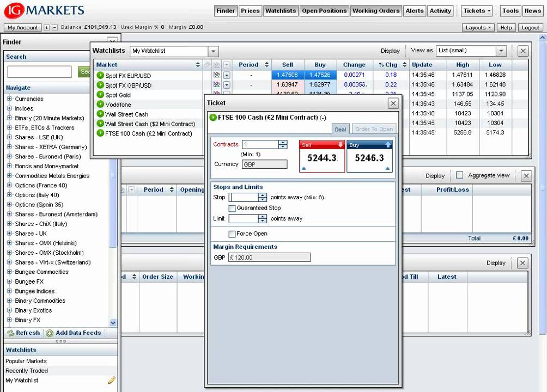Expand the Indices tree node
Viewport: 547px width, 392px height.
tap(9, 108)
